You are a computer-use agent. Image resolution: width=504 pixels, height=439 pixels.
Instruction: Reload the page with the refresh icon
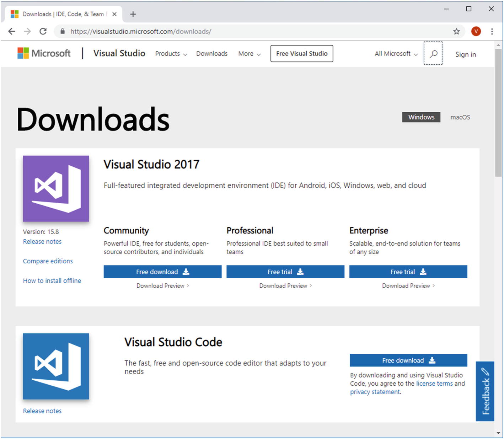point(43,31)
